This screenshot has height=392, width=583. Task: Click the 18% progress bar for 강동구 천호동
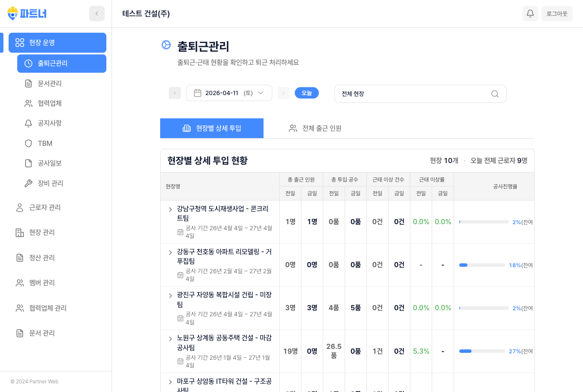click(482, 265)
